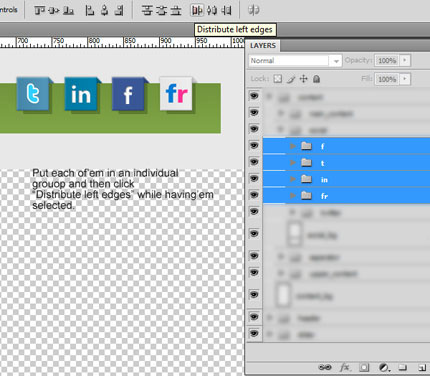This screenshot has height=376, width=430.
Task: Click folder icon of 't' group
Action: pos(306,162)
